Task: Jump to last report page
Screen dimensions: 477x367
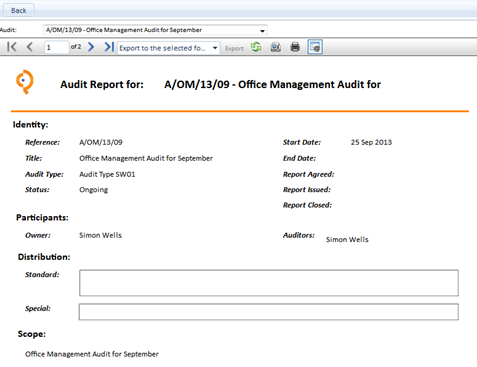Action: point(109,47)
